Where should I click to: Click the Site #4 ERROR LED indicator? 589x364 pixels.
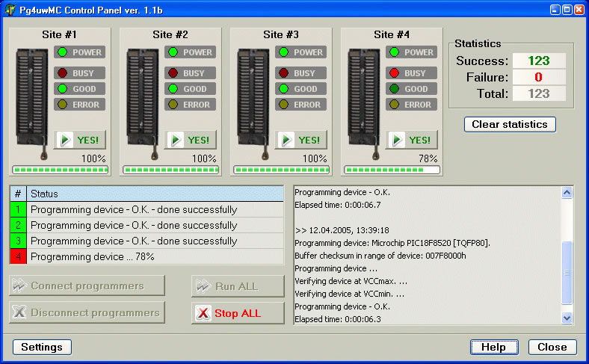[x=394, y=105]
